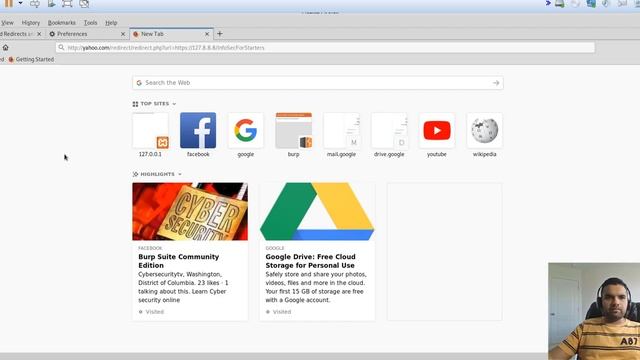This screenshot has height=360, width=640.
Task: Open the Getting Started bookmark
Action: 31,60
